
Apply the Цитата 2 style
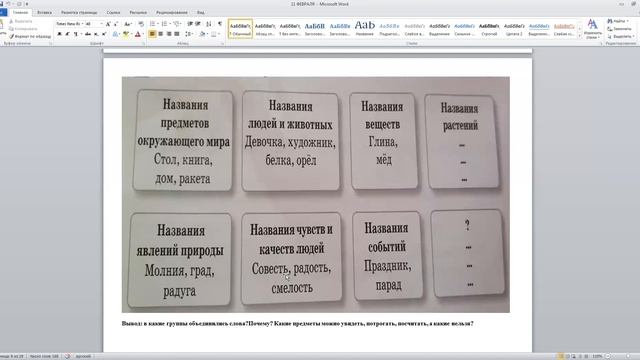click(514, 29)
